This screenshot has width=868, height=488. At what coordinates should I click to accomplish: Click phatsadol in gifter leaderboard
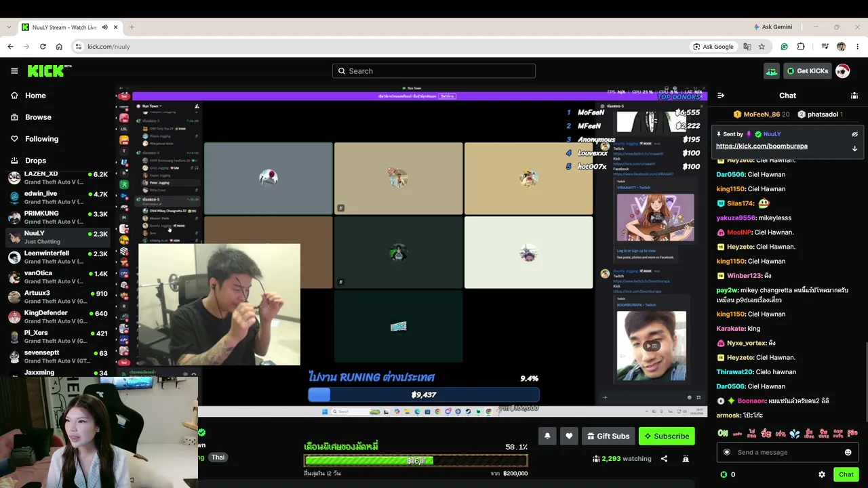pos(820,115)
